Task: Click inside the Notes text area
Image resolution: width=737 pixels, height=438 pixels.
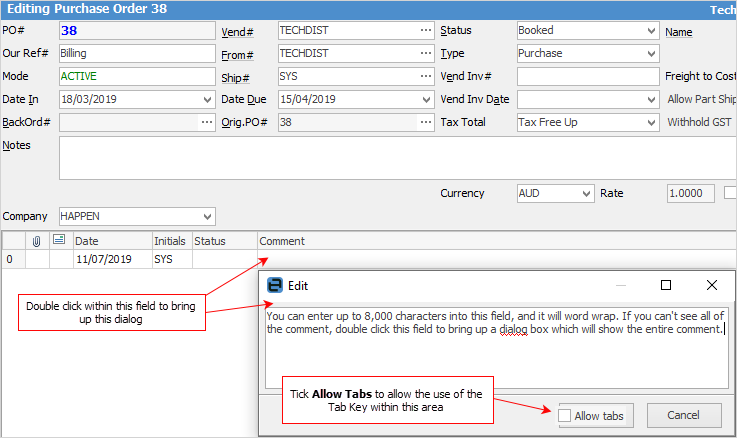Action: (x=398, y=158)
